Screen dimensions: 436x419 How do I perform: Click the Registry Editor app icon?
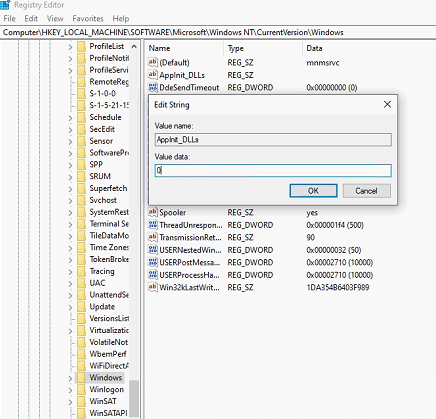[x=5, y=5]
